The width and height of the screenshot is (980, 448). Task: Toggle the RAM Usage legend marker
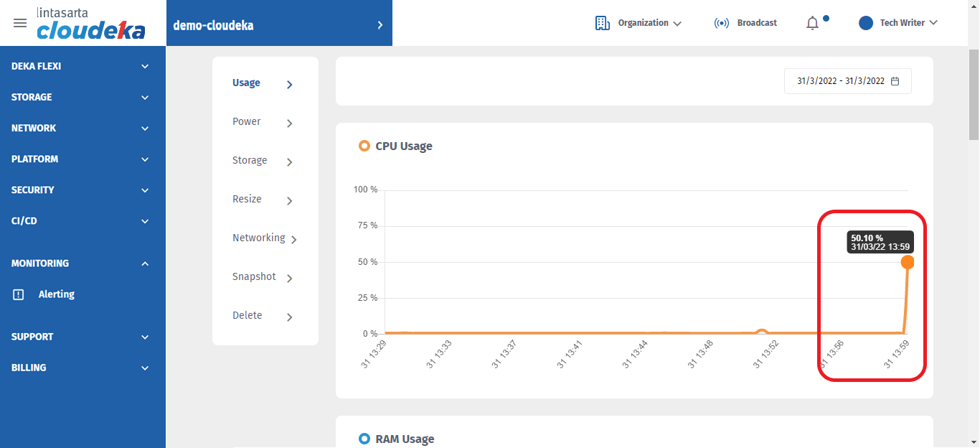pos(364,439)
